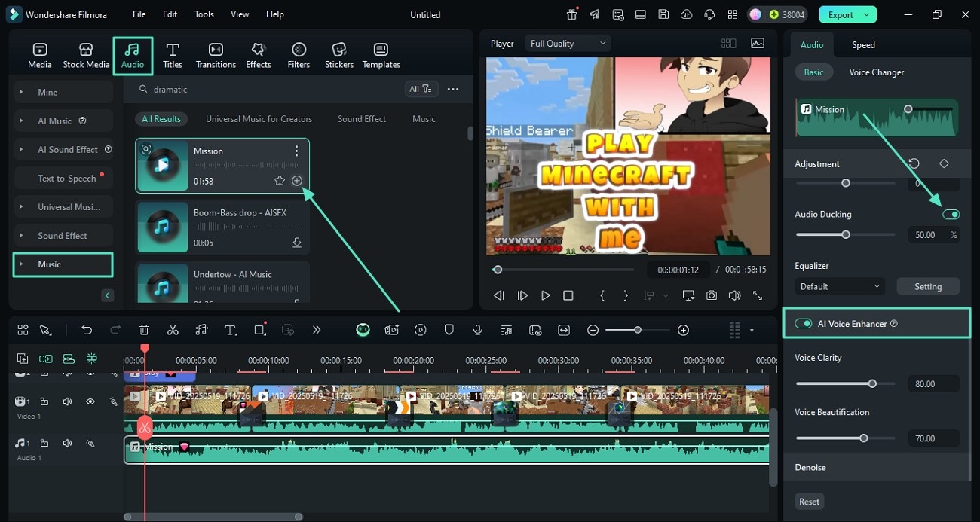Select the Universal Music for Creators filter
980x522 pixels.
[259, 118]
